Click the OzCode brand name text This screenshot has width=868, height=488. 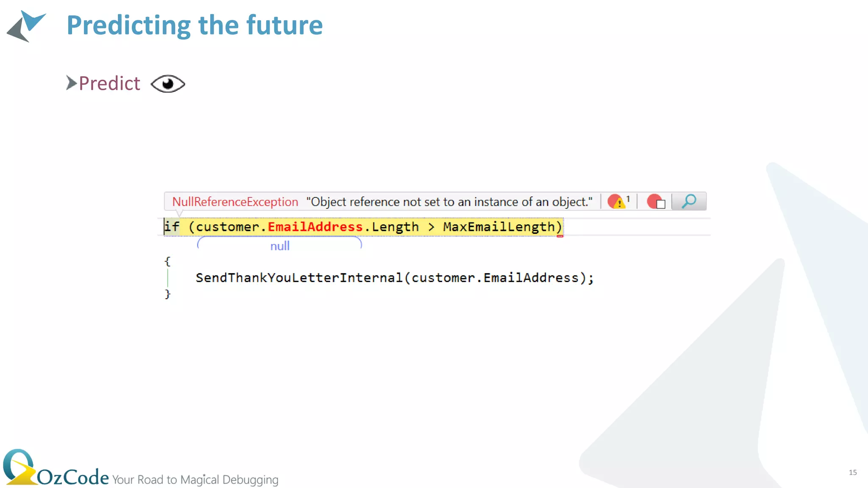click(73, 477)
